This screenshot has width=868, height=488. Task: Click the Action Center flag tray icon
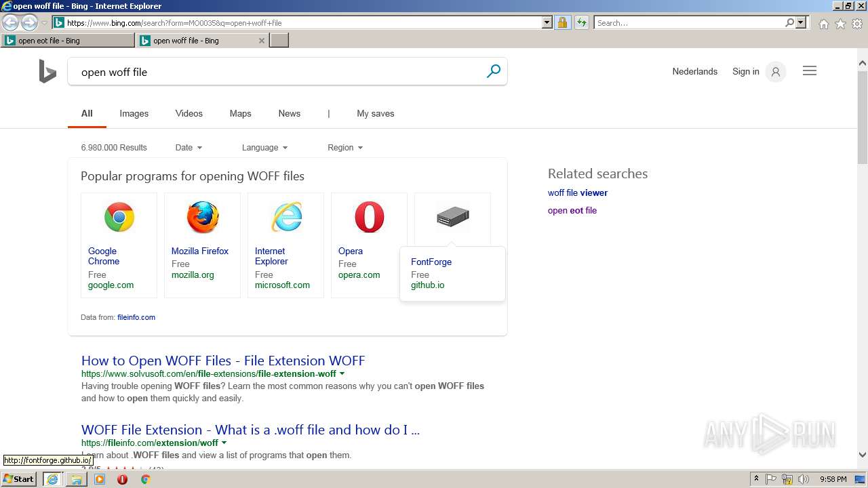click(x=771, y=479)
